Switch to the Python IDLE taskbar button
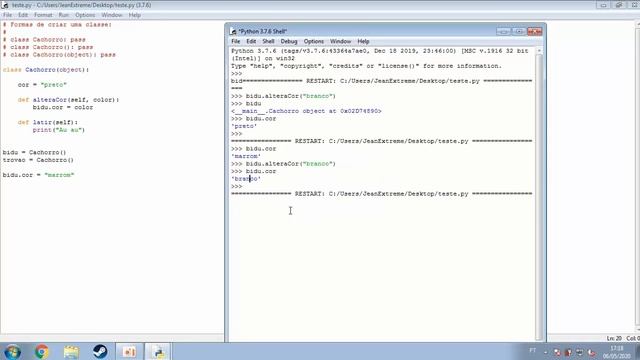This screenshot has height=360, width=640. pos(158,351)
